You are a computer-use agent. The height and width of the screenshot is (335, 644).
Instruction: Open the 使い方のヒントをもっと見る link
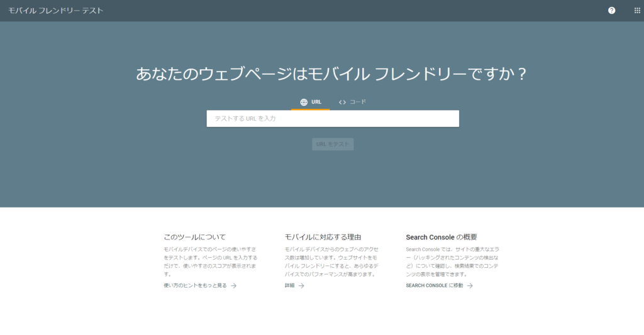pos(200,286)
